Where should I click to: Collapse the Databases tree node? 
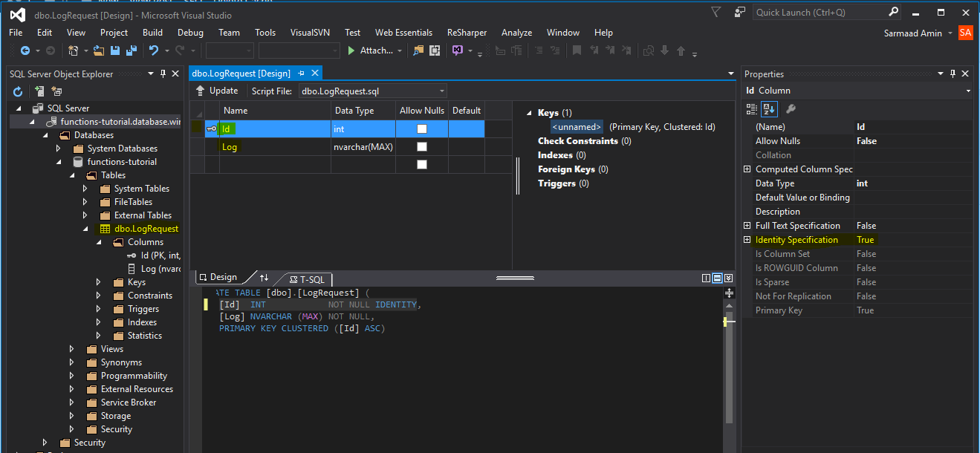[x=45, y=135]
